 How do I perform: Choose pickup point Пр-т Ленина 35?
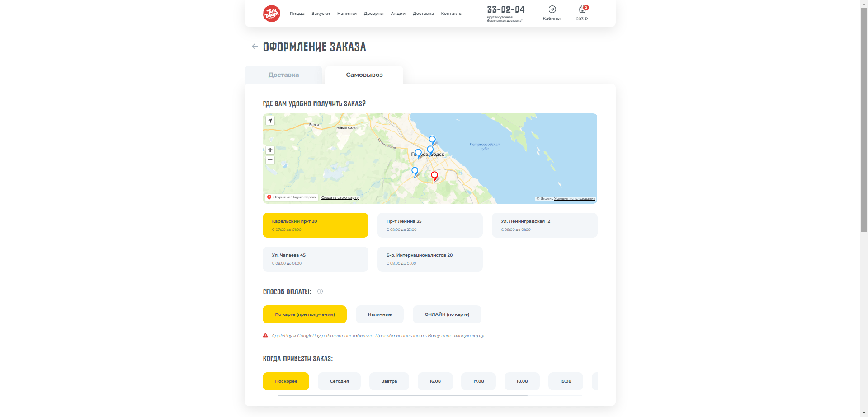[x=430, y=225]
